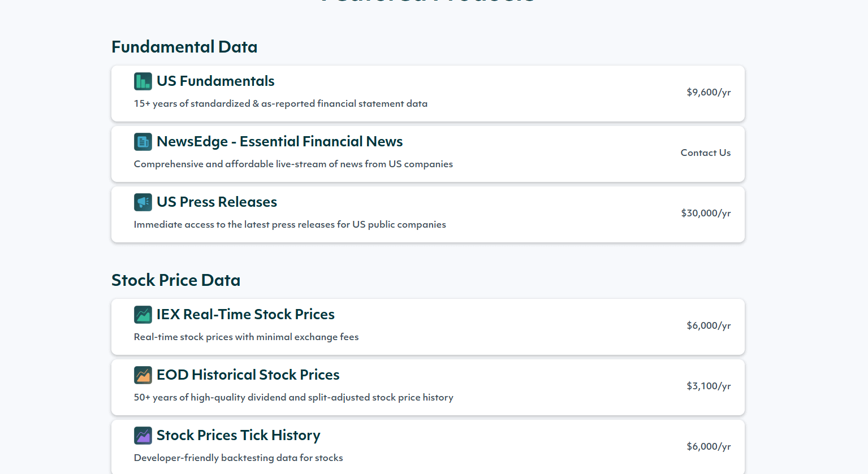The width and height of the screenshot is (868, 474).
Task: Select the US Fundamentals product card
Action: tap(428, 93)
